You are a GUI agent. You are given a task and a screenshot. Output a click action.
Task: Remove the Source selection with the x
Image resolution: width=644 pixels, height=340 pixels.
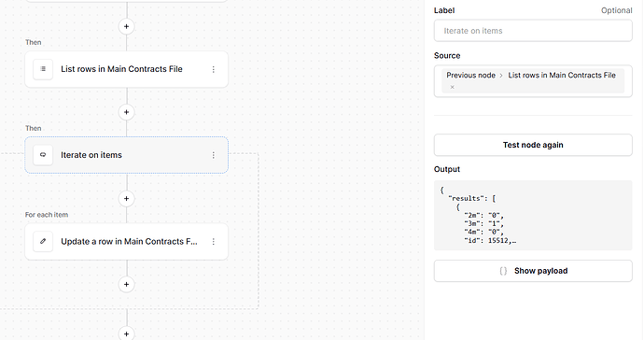tap(452, 87)
